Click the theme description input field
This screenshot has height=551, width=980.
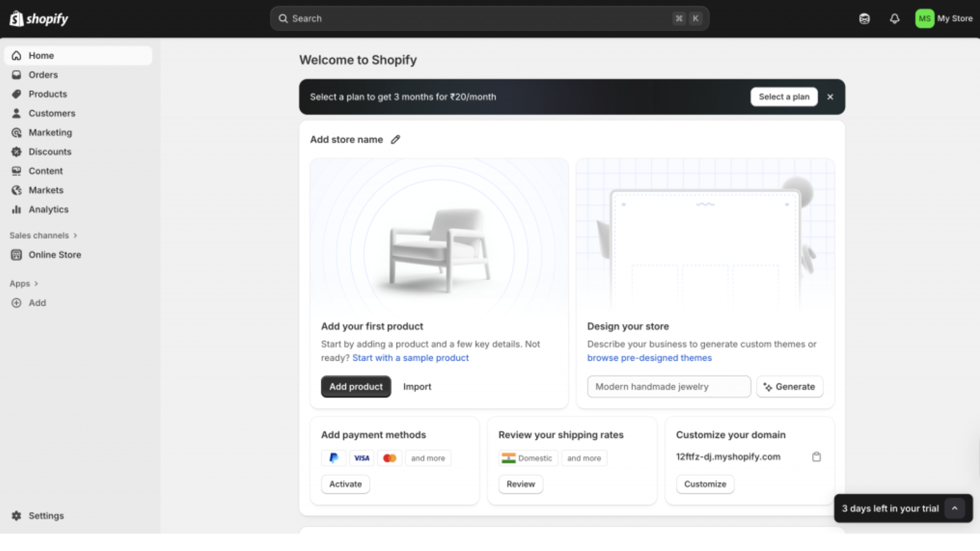669,387
